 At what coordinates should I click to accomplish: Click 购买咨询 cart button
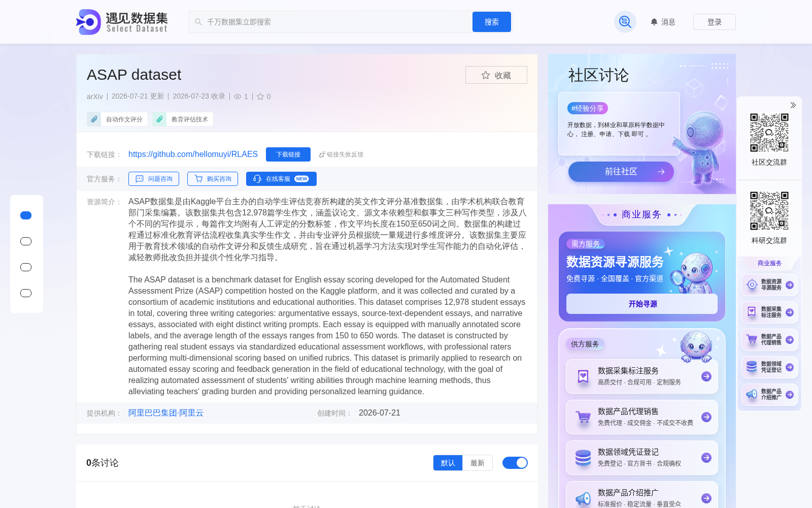tap(213, 179)
